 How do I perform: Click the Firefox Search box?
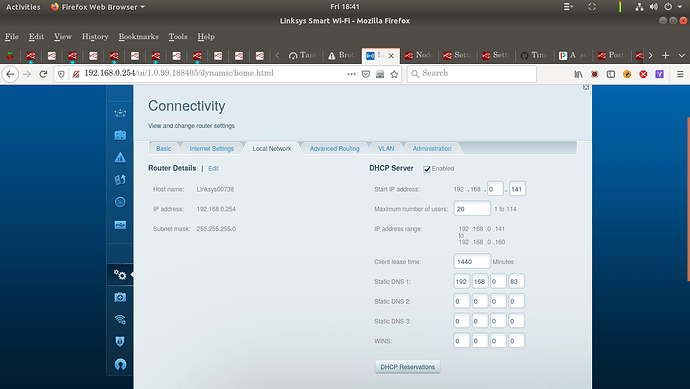(x=472, y=74)
